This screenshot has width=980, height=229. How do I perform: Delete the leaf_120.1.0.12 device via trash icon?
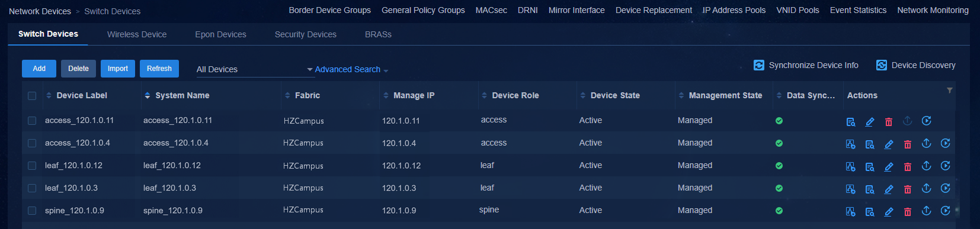(908, 167)
